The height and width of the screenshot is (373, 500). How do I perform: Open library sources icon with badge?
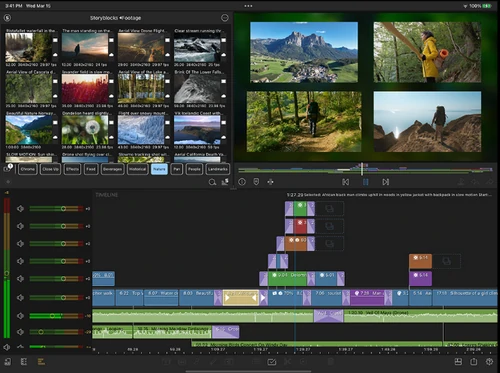[x=8, y=168]
